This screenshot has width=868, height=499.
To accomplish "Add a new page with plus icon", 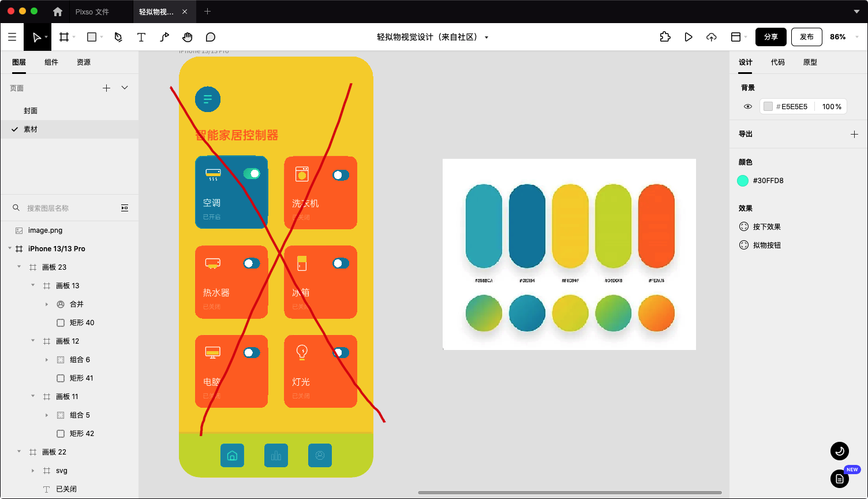I will pyautogui.click(x=106, y=88).
